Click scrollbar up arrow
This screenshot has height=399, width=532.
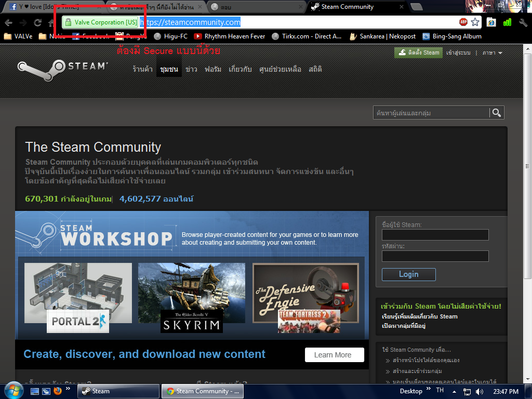528,49
